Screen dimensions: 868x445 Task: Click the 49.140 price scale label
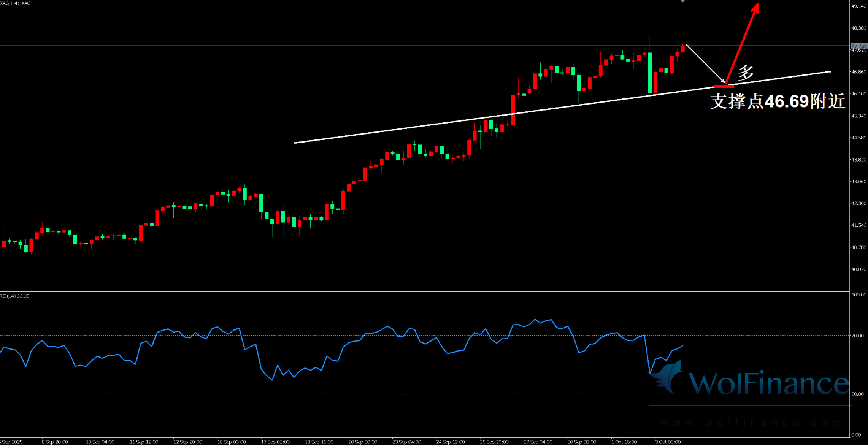[858, 6]
